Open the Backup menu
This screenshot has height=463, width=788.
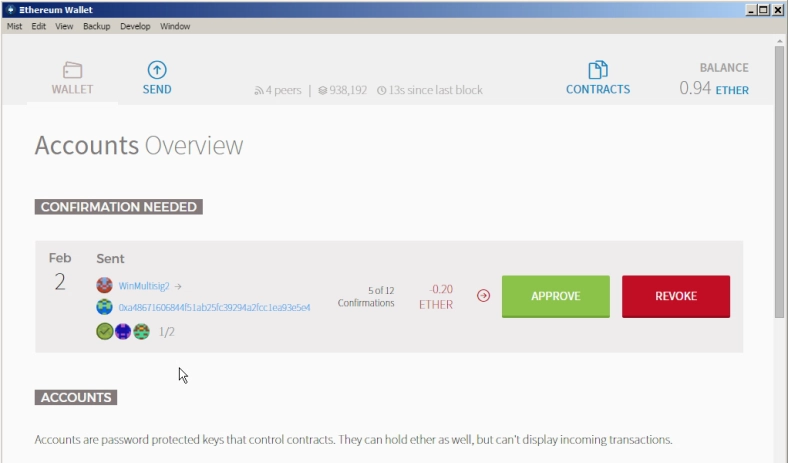pos(96,26)
